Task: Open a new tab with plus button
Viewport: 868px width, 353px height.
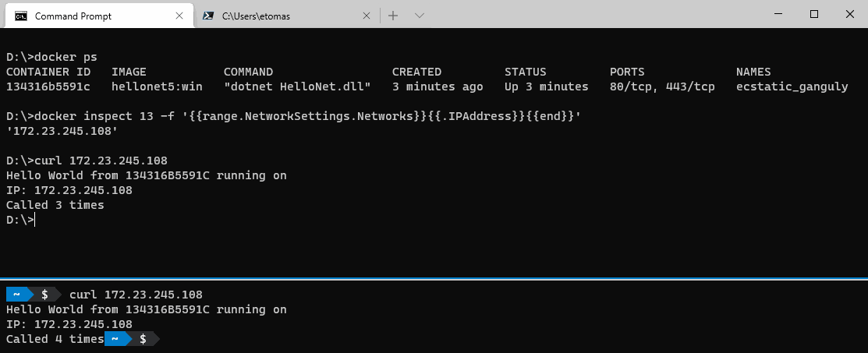Action: point(393,16)
